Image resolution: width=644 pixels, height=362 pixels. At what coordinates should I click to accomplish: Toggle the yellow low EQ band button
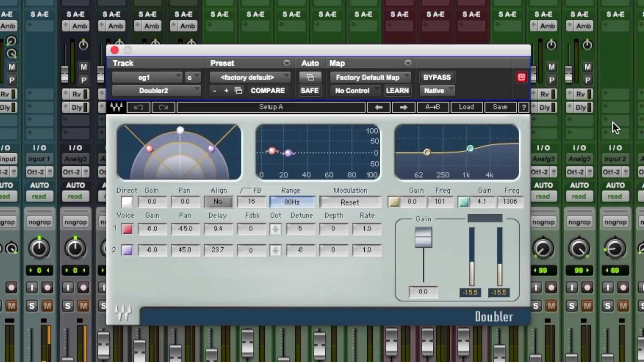[393, 202]
